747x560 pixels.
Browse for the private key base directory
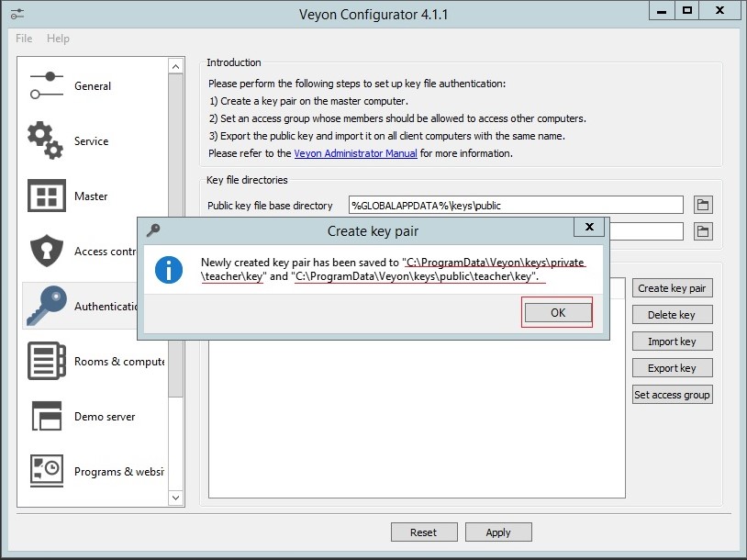(x=702, y=230)
